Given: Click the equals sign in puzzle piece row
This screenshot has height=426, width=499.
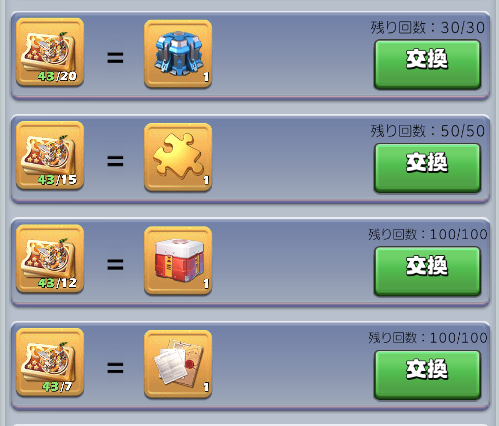Looking at the screenshot, I should click(115, 161).
